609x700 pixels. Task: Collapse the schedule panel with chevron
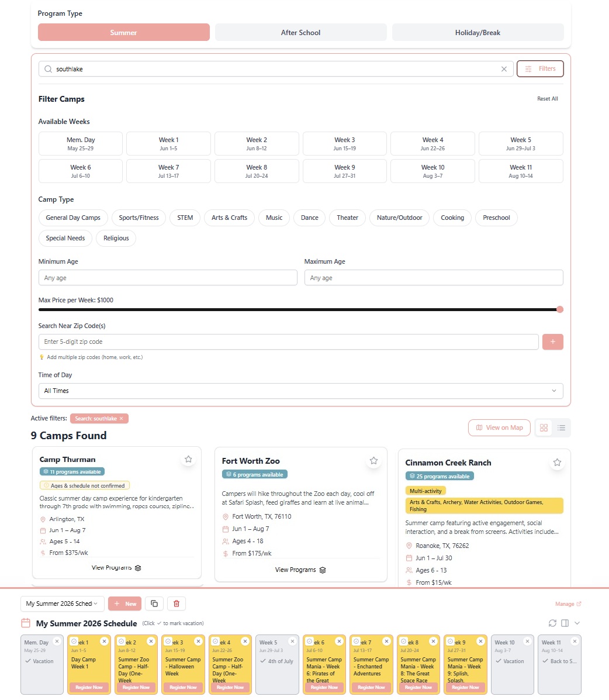pyautogui.click(x=577, y=623)
